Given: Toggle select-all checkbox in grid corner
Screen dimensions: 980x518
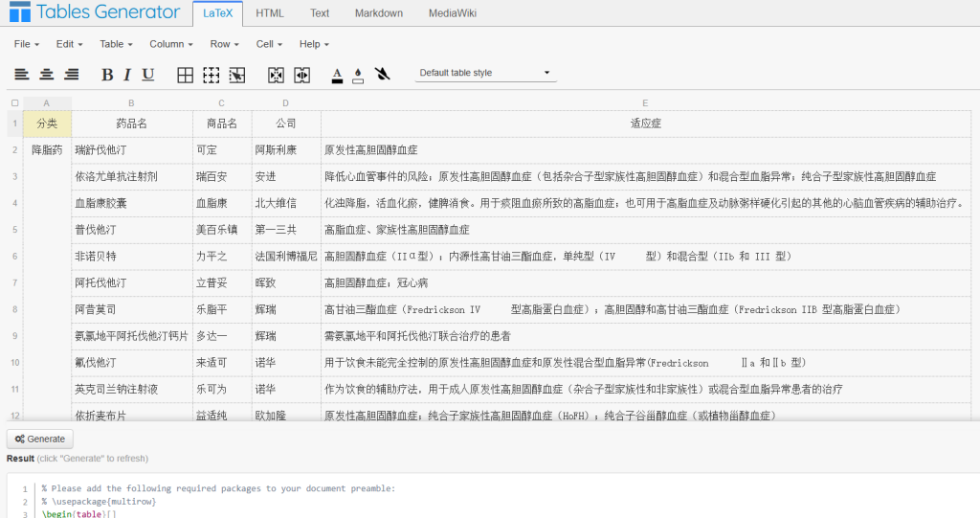Looking at the screenshot, I should [15, 103].
